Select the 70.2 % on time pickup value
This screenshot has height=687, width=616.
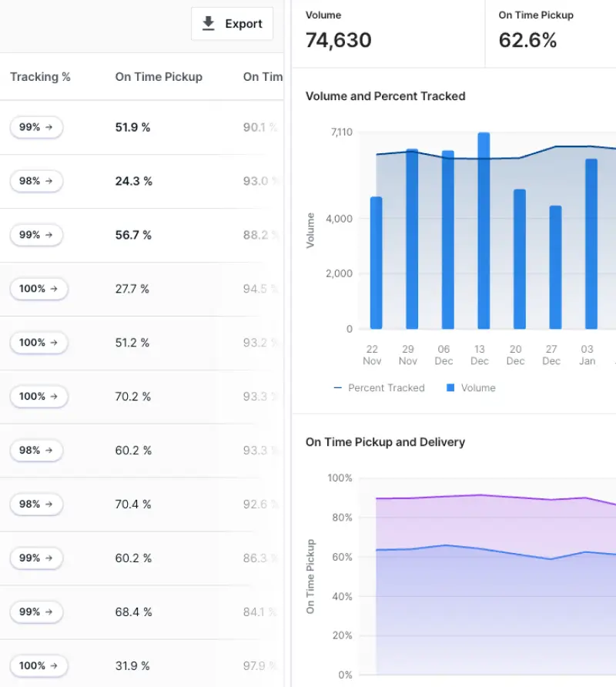[x=133, y=397]
